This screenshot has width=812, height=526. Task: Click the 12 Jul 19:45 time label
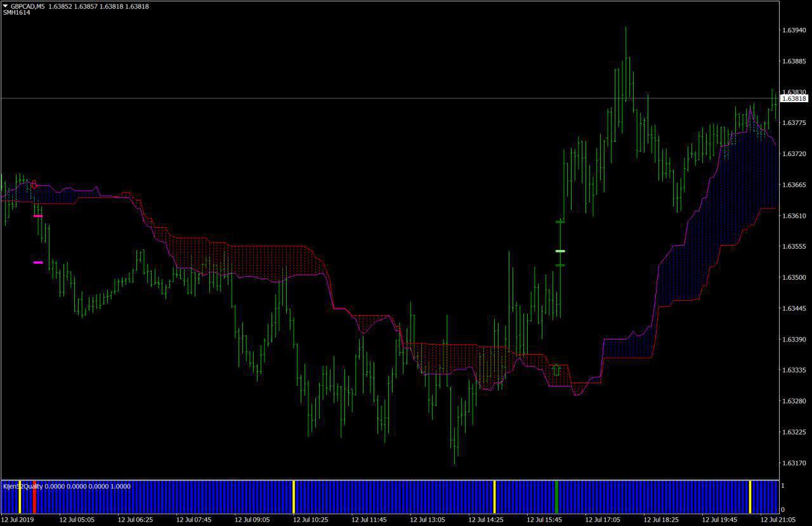pos(719,519)
